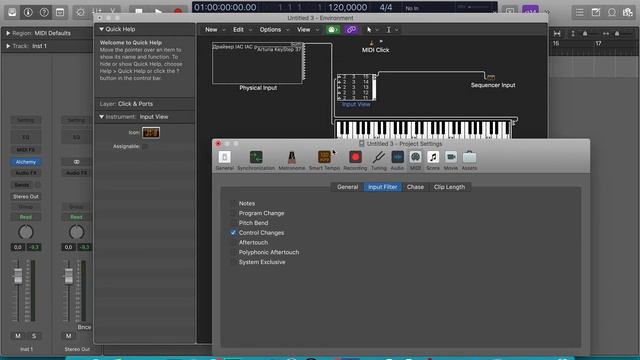
Task: Open the Tuning settings pane
Action: (378, 160)
